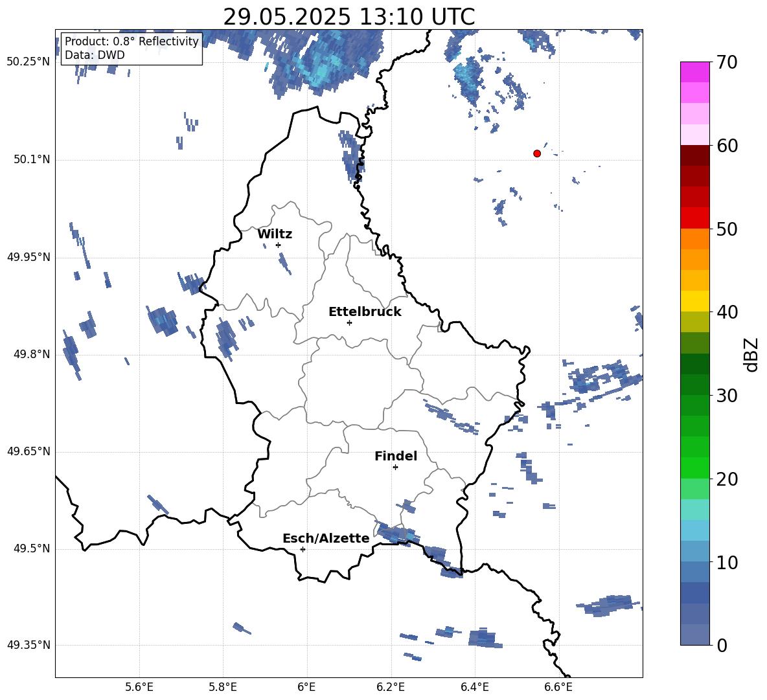Click the Esch/Alzette city label
Viewport: 767px width, 700px height.
(x=326, y=538)
